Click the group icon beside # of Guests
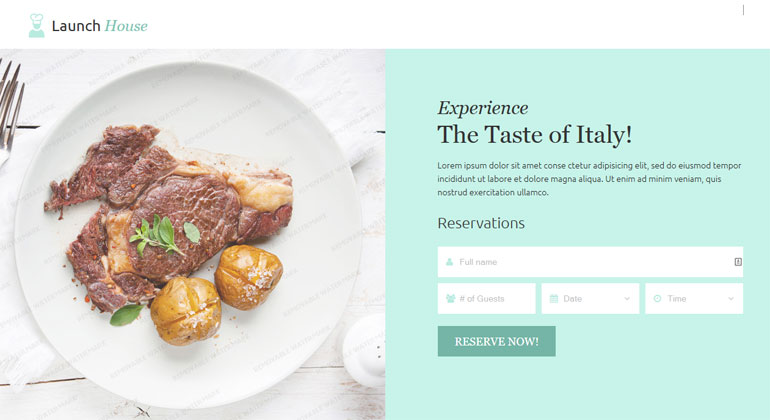The height and width of the screenshot is (420, 770). [x=450, y=299]
